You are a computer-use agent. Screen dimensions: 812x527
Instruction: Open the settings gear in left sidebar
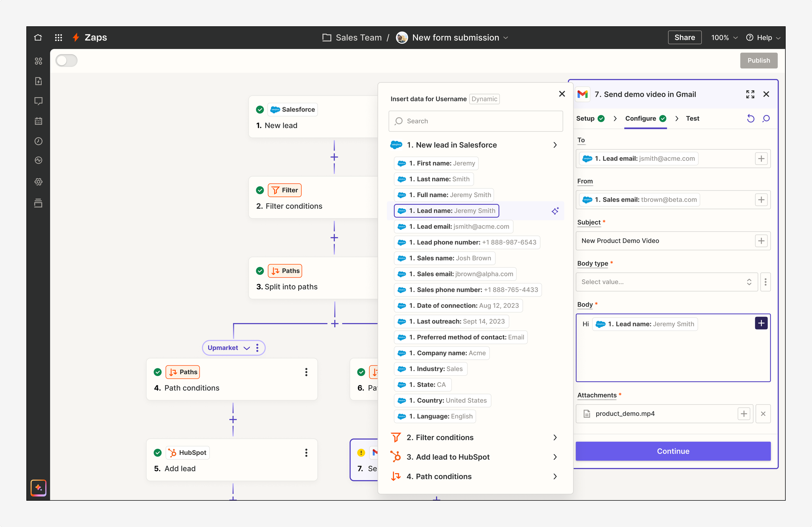38,182
